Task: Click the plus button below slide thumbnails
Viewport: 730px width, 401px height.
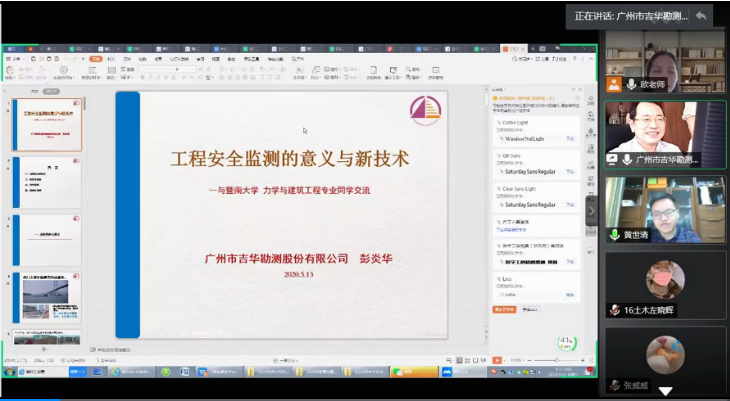Action: [x=44, y=349]
